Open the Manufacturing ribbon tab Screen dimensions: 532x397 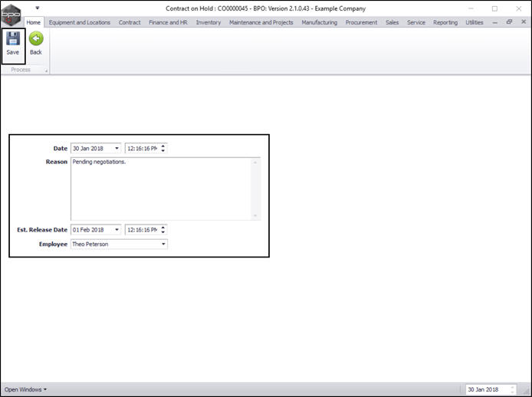tap(320, 22)
